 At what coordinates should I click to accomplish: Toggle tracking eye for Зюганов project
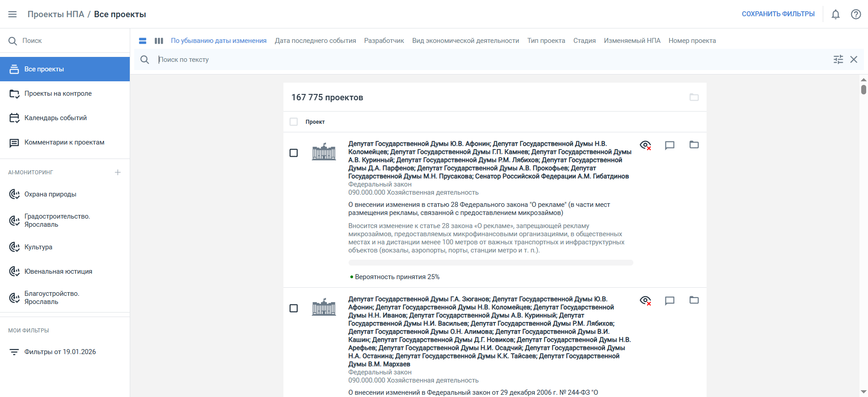646,300
